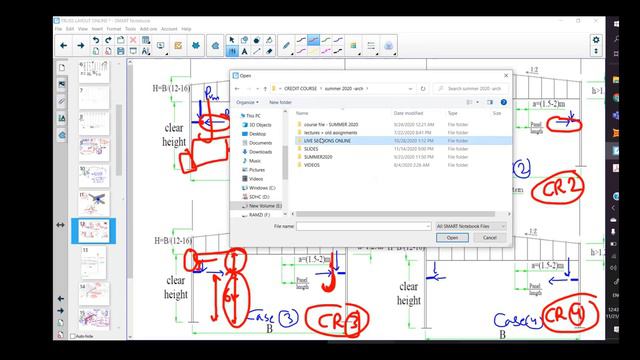Open the Attachments paperclip tab in sidebar
640x360 pixels.
[62, 101]
